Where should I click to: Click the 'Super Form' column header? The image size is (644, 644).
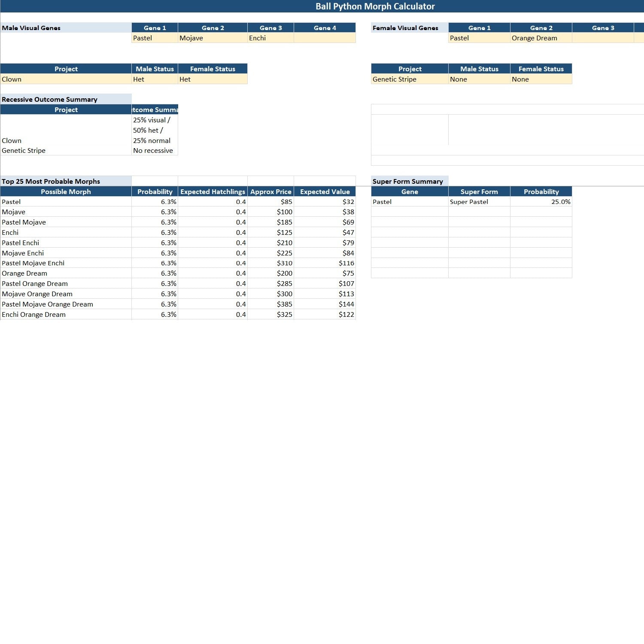[x=479, y=191]
